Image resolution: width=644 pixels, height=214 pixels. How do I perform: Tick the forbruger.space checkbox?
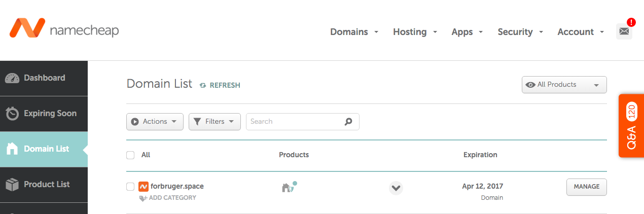click(x=130, y=187)
